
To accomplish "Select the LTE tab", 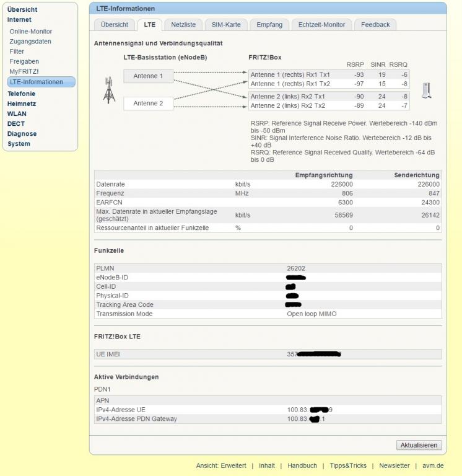I will coord(149,25).
